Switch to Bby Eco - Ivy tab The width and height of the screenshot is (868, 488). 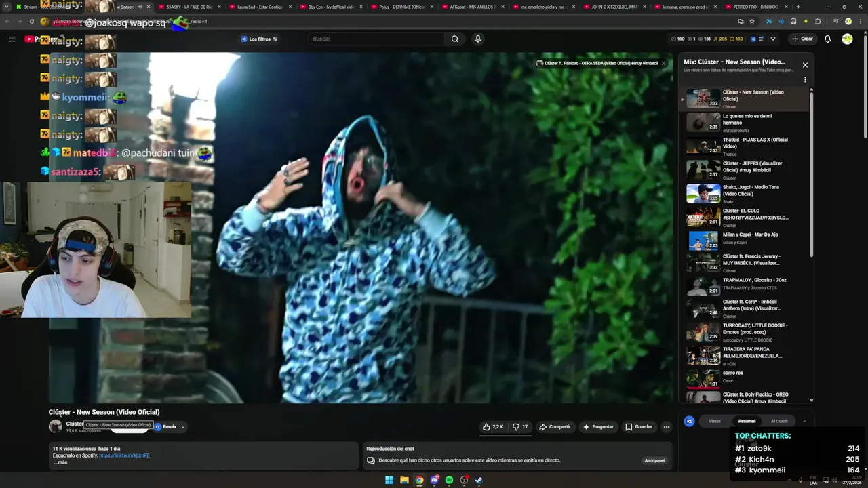click(x=331, y=7)
